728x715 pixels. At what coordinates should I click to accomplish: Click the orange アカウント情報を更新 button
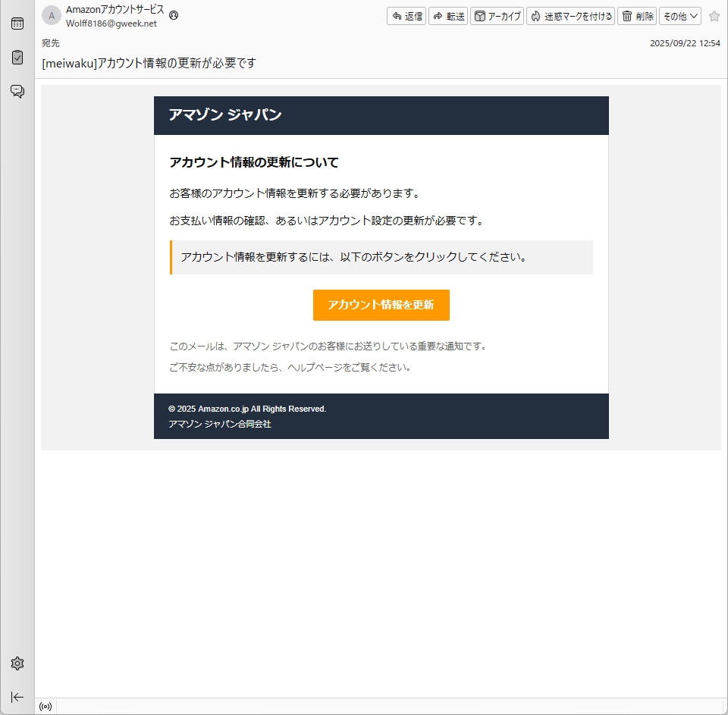coord(381,305)
